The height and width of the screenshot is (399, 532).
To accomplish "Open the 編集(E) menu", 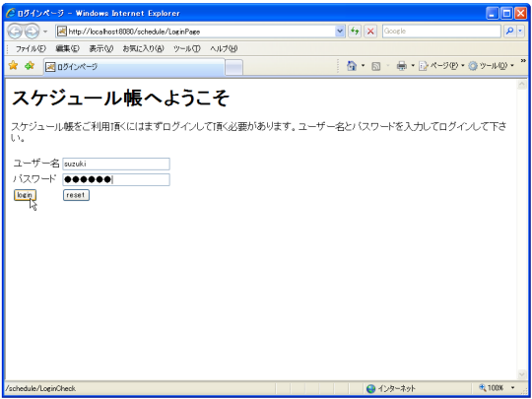I will click(67, 49).
